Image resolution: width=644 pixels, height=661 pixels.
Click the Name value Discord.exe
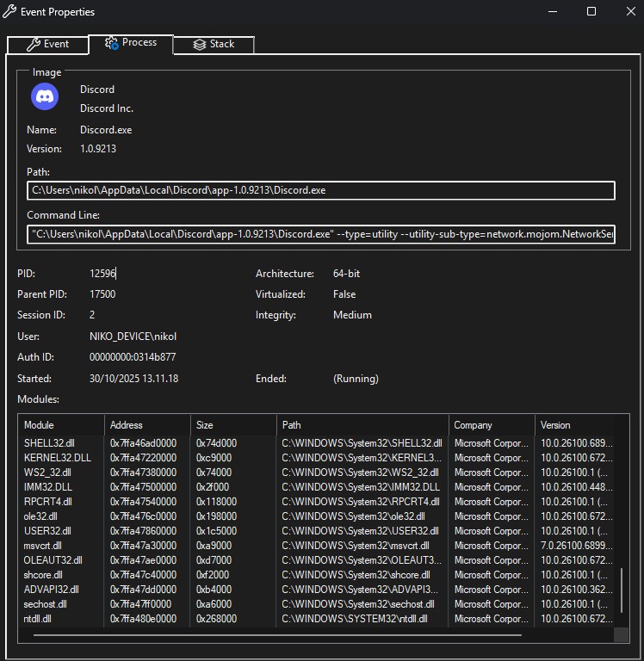pos(106,130)
